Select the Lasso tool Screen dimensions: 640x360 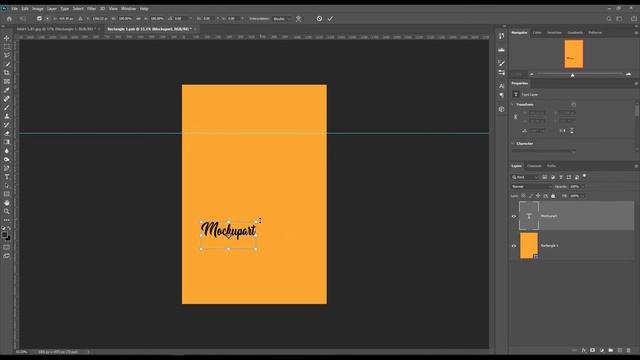pos(7,55)
